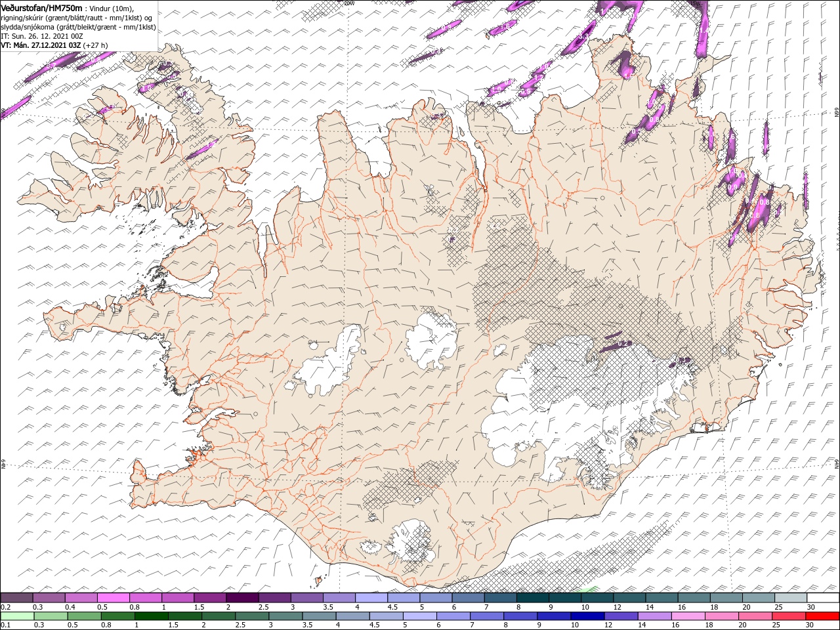Click the 'slydda/snjókoma' legend description line
Viewport: 840px width, 630px height.
click(x=78, y=27)
